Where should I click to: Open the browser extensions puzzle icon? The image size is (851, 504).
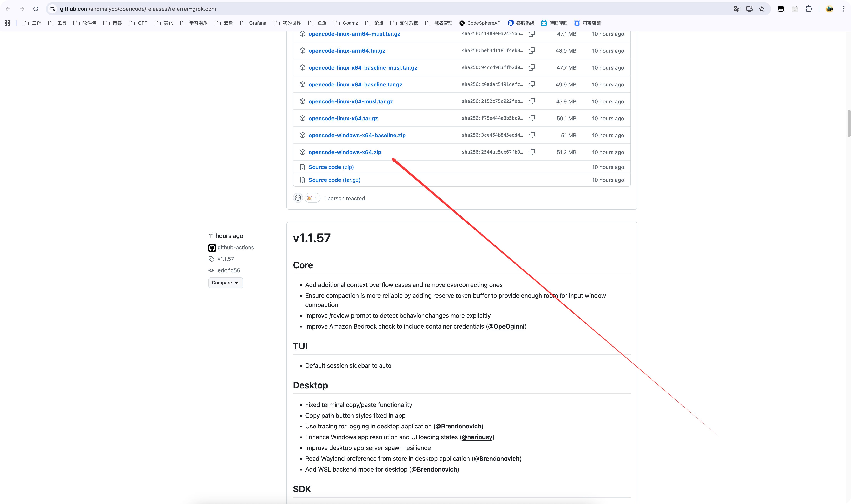pos(809,9)
